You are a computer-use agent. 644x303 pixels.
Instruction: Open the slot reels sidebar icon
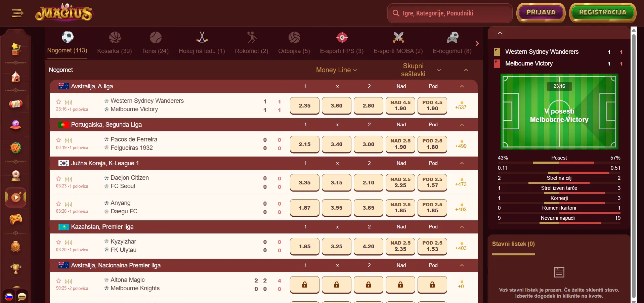coord(16,104)
